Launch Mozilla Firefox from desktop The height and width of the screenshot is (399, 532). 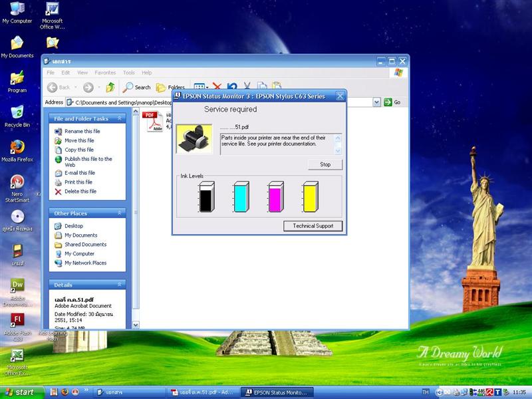[17, 151]
